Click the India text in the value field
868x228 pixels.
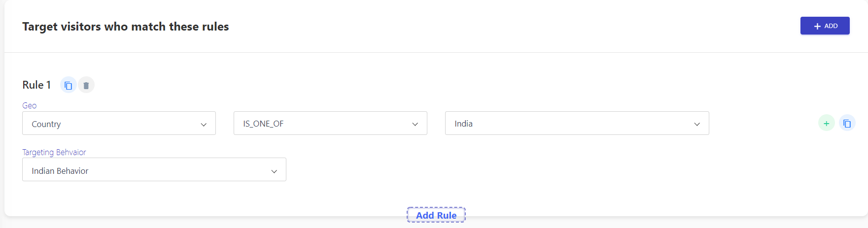(x=463, y=124)
